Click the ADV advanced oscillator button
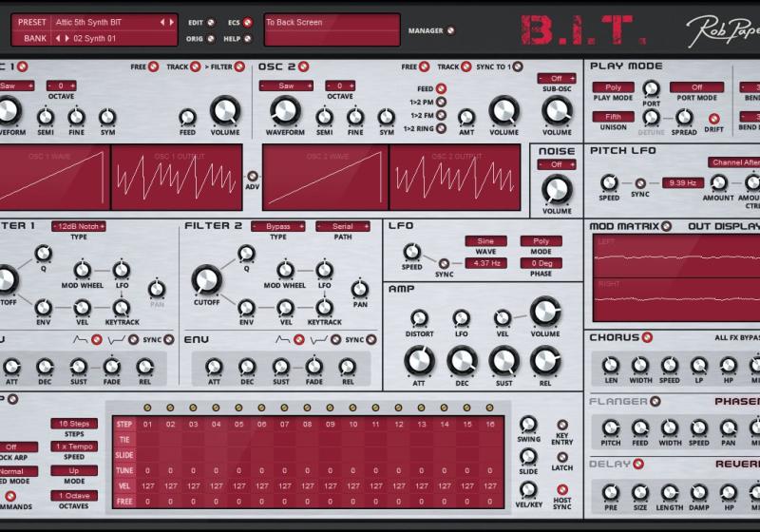Viewport: 760px width, 532px height. (x=253, y=176)
